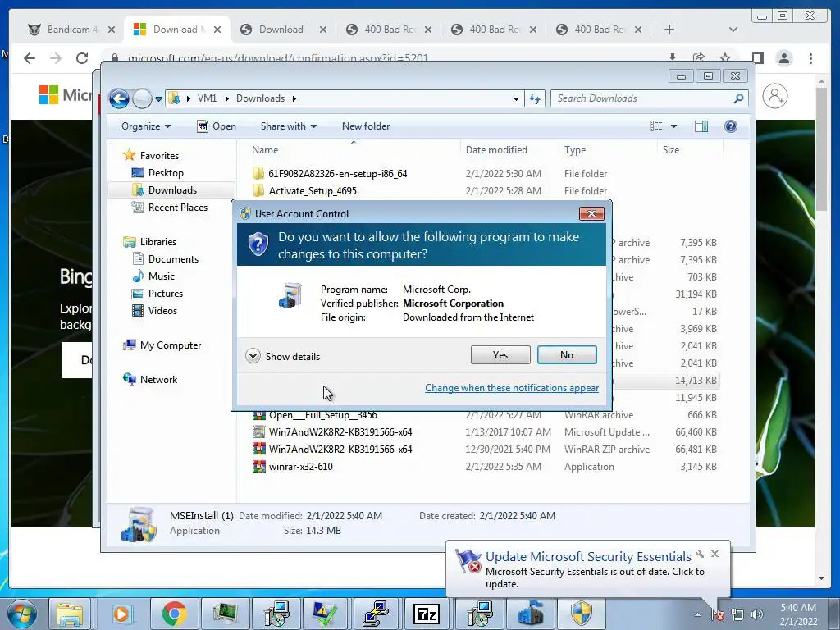Sort by Size column header
840x630 pixels.
[x=690, y=150]
